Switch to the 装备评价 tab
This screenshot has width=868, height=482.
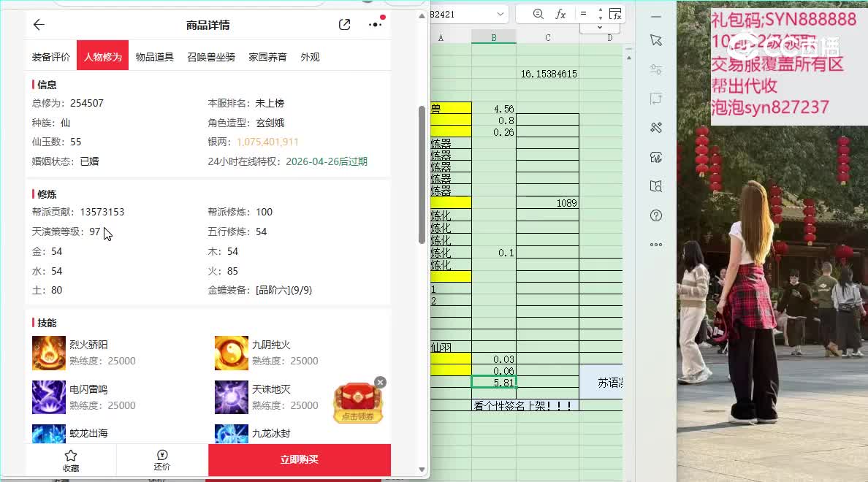pyautogui.click(x=51, y=57)
